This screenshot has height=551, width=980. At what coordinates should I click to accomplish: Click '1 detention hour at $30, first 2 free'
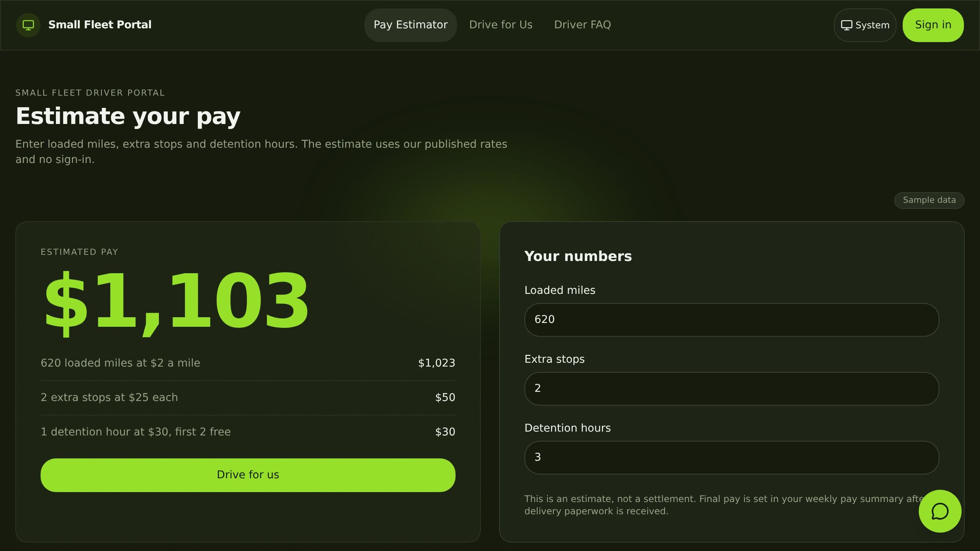click(x=136, y=432)
